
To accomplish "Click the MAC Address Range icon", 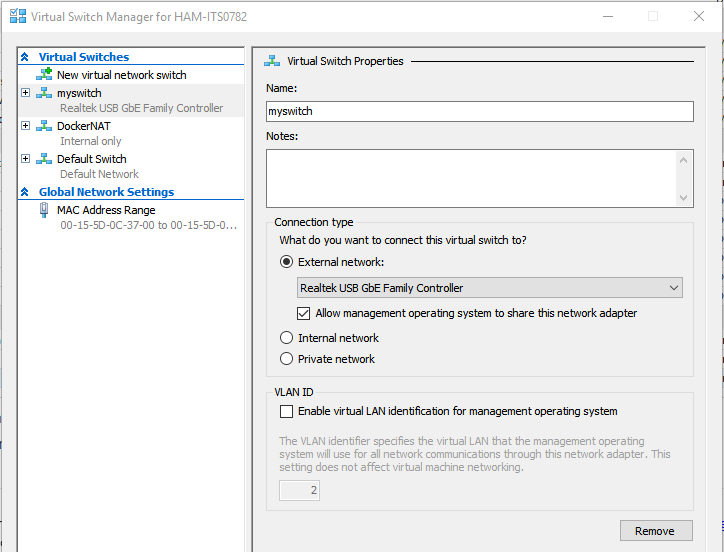I will pos(44,210).
